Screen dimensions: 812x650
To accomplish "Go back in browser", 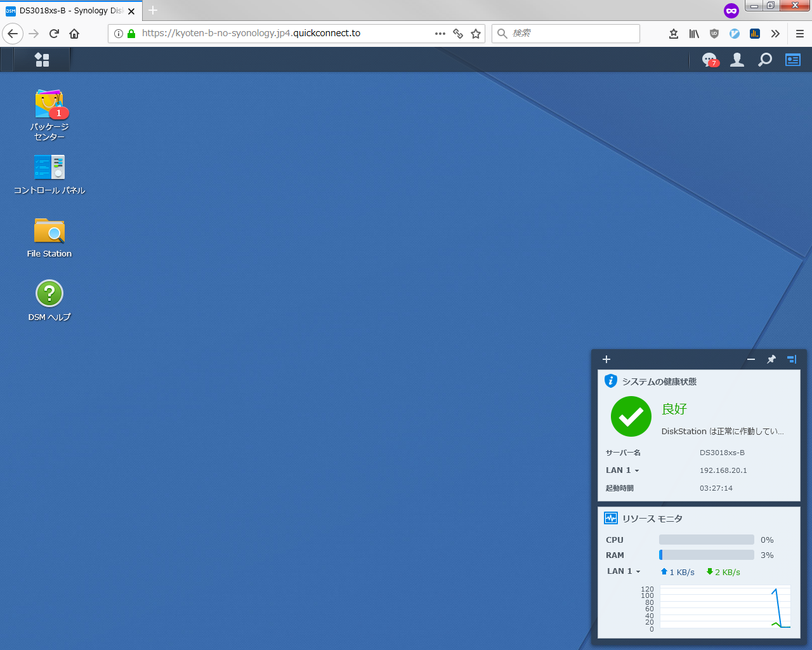I will tap(13, 34).
